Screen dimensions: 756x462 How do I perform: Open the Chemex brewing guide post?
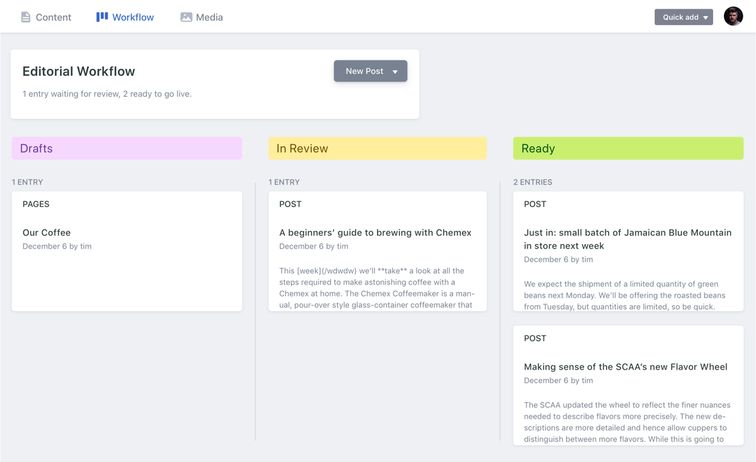[375, 232]
